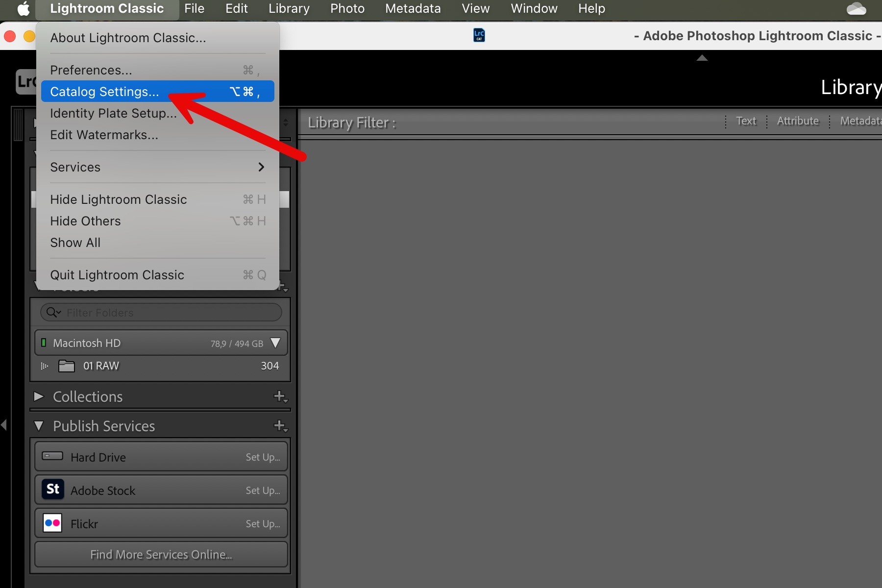Switch to the Library module
This screenshot has width=882, height=588.
(x=851, y=87)
